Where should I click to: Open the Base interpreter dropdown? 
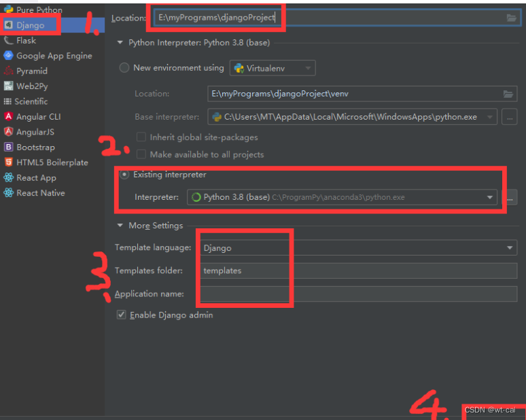pos(352,117)
